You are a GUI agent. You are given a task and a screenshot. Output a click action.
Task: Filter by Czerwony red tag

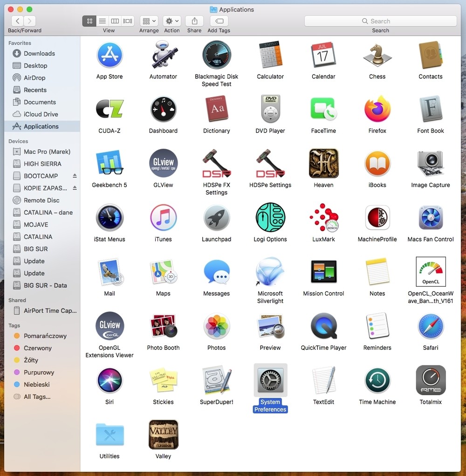[x=42, y=348]
